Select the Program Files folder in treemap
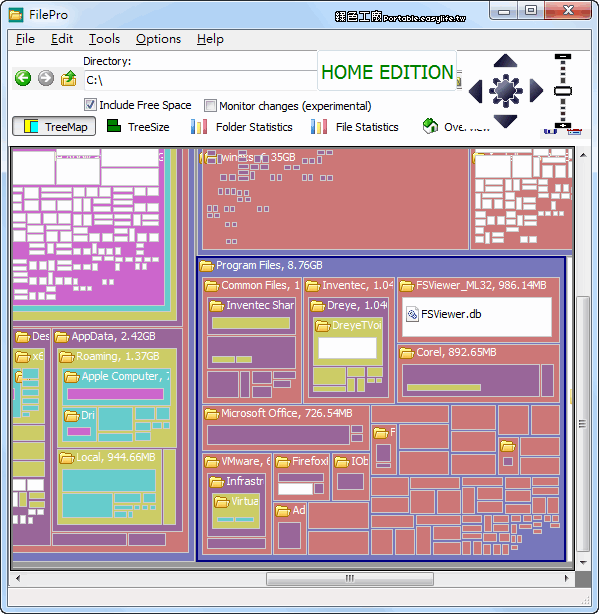 pos(269,265)
